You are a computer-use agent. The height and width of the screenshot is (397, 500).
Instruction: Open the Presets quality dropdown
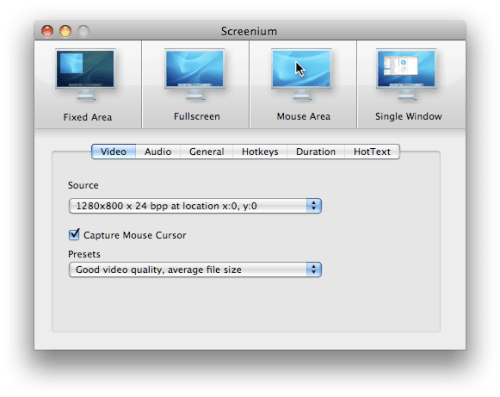pyautogui.click(x=195, y=270)
